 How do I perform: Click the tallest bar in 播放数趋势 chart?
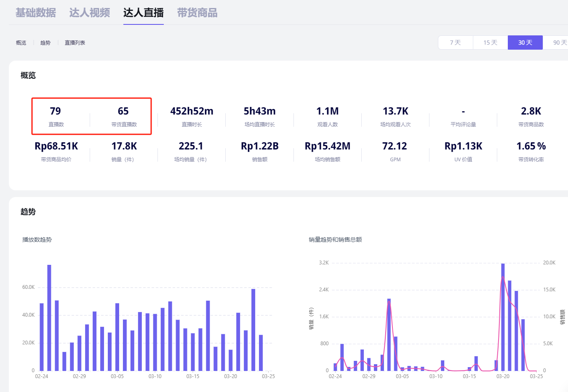tap(49, 318)
